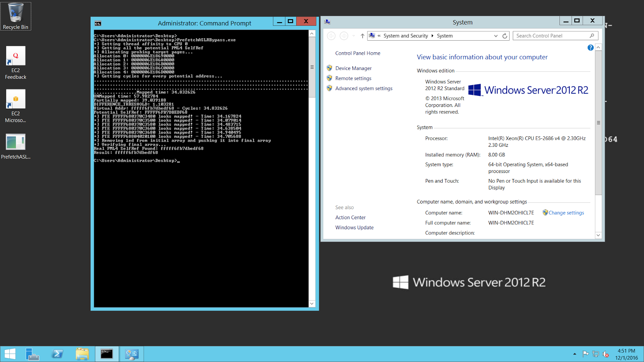
Task: Go up one level in Control Panel
Action: coord(362,36)
